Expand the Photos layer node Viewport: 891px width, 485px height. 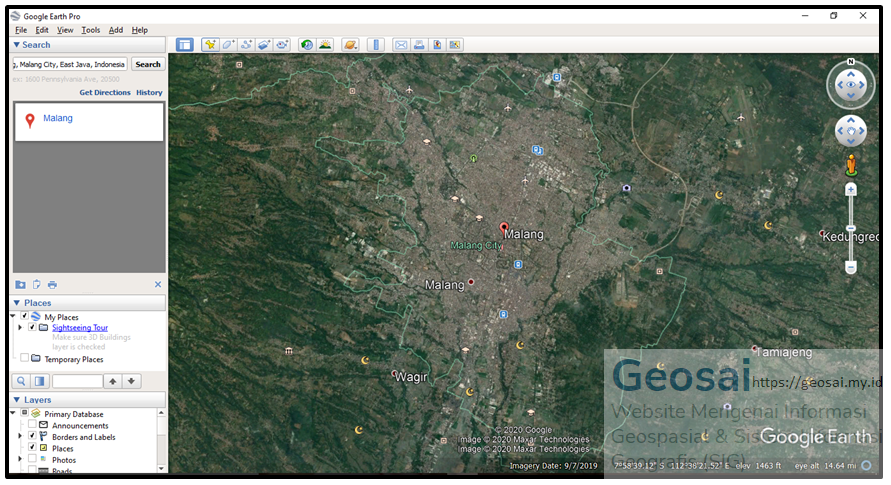point(20,459)
